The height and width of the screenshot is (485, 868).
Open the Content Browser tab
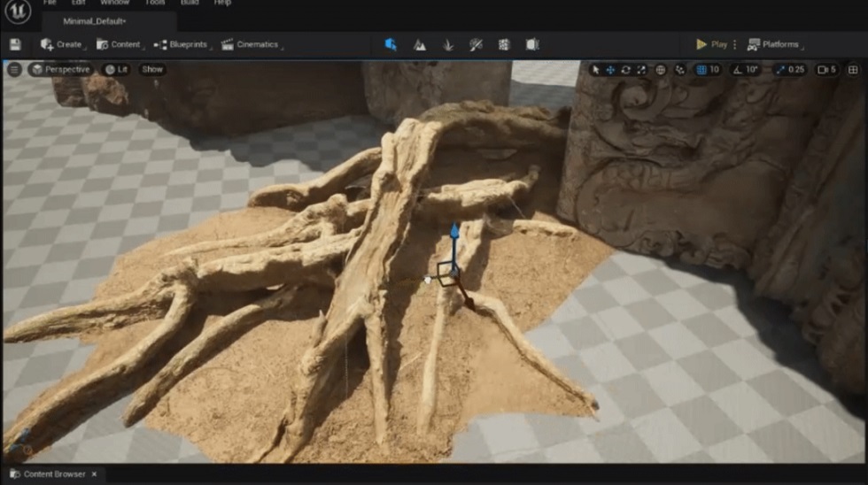[x=52, y=474]
